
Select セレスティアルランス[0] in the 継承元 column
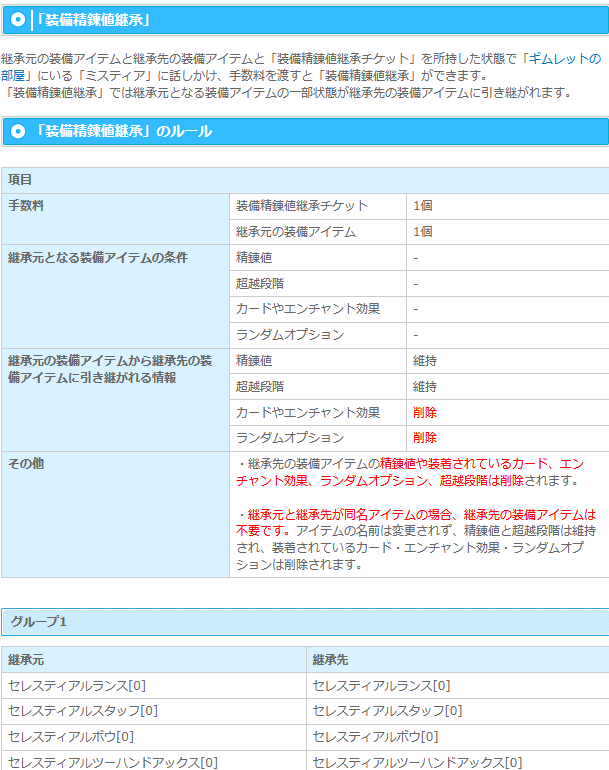77,686
